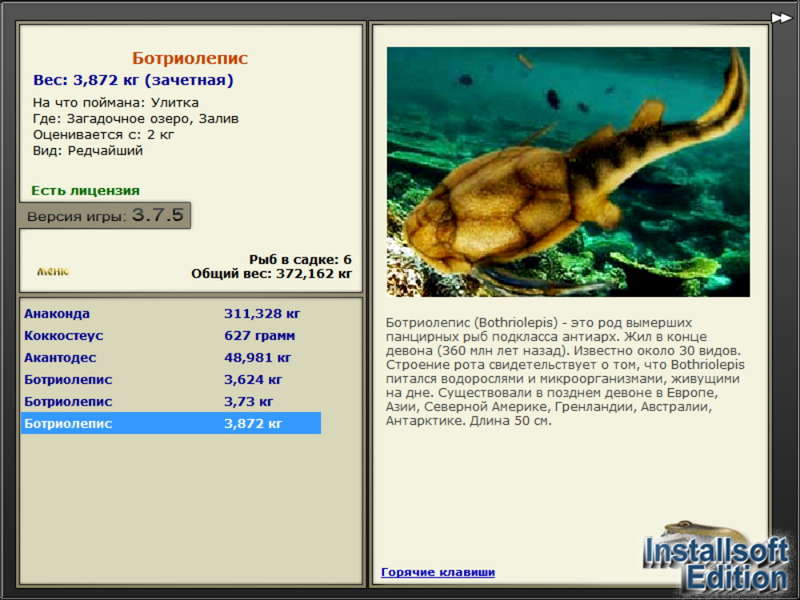Click На что поймана: Улитка line
800x600 pixels.
tap(116, 102)
